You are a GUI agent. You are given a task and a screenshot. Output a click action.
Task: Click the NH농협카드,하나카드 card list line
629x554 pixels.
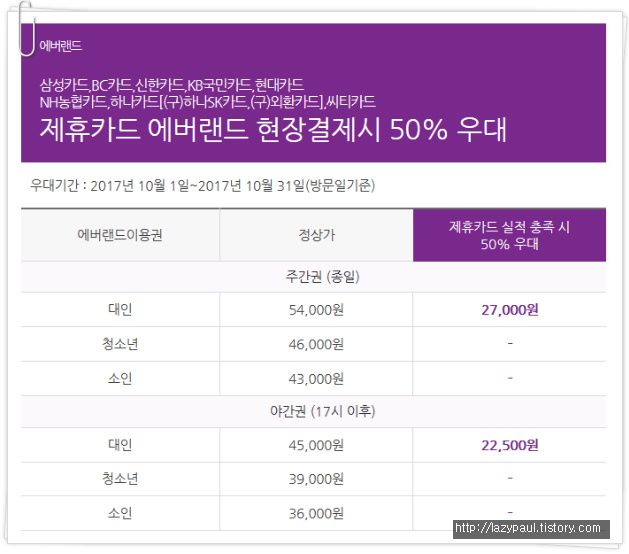(207, 101)
